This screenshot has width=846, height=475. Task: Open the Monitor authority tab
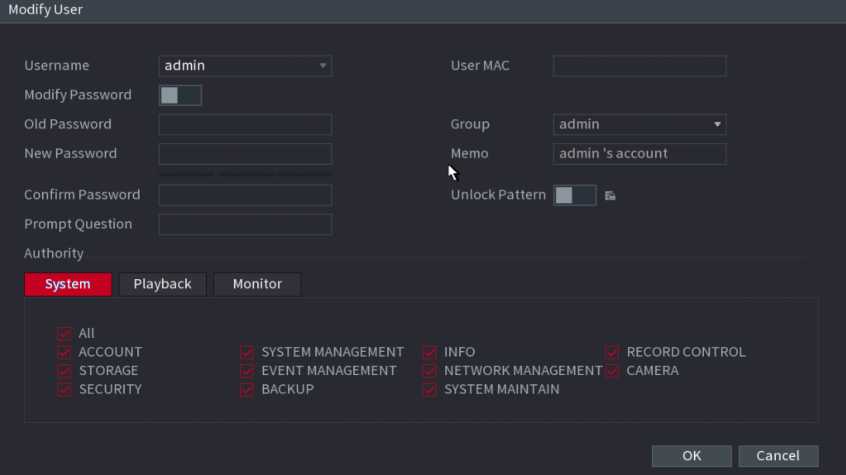click(x=257, y=284)
